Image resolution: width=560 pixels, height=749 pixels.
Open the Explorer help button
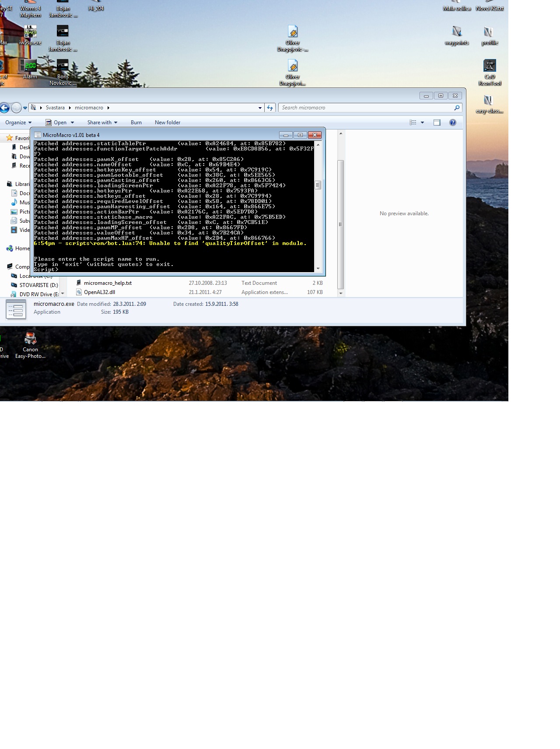(x=453, y=122)
